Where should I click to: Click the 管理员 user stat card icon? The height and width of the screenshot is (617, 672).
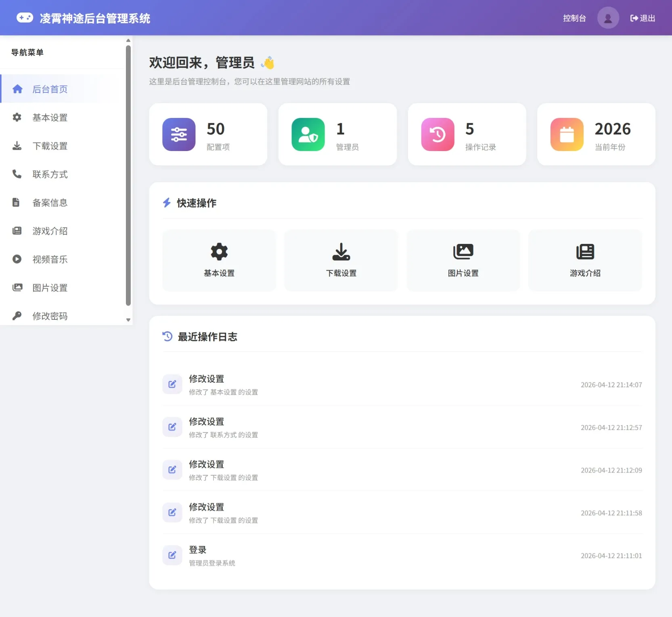point(308,134)
